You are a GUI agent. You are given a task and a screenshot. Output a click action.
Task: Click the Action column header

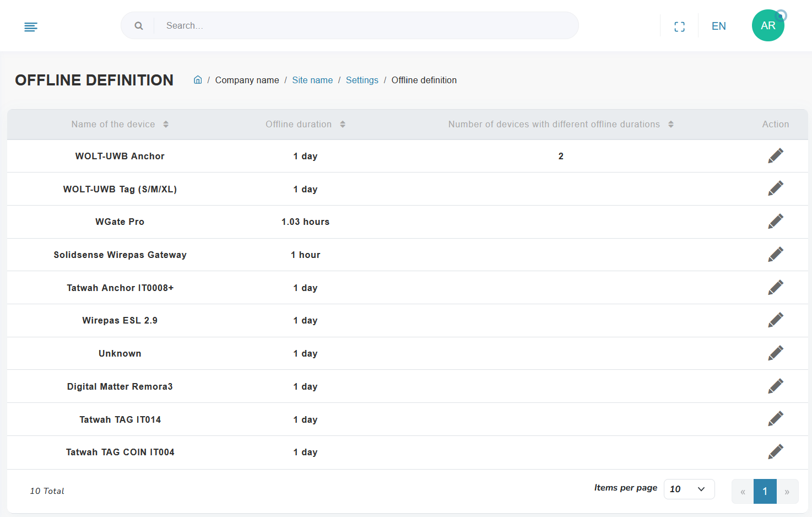776,125
